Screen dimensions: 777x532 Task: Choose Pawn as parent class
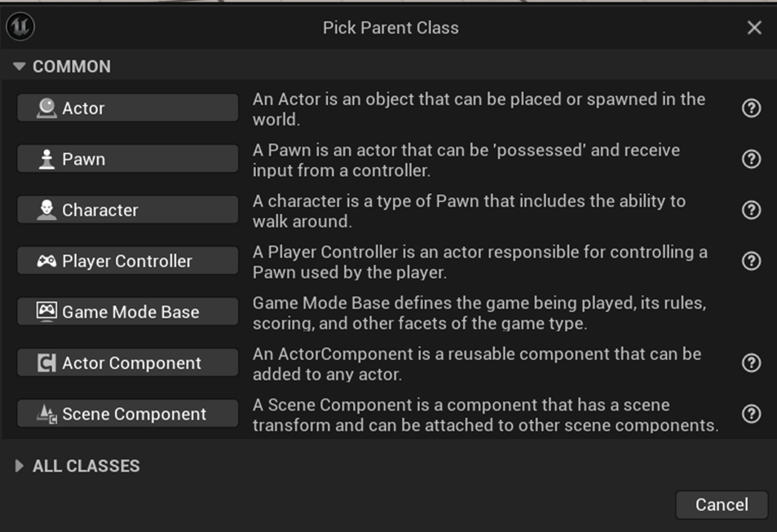pos(128,159)
